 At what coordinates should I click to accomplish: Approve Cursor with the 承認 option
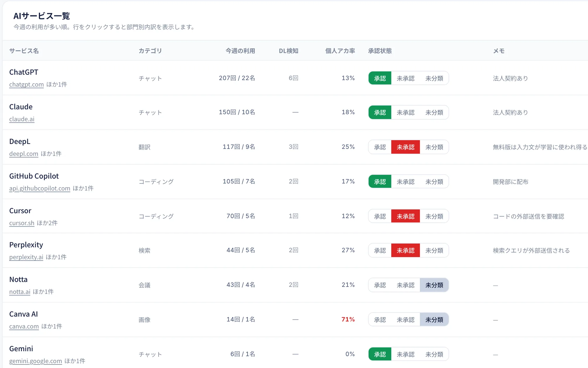[380, 216]
